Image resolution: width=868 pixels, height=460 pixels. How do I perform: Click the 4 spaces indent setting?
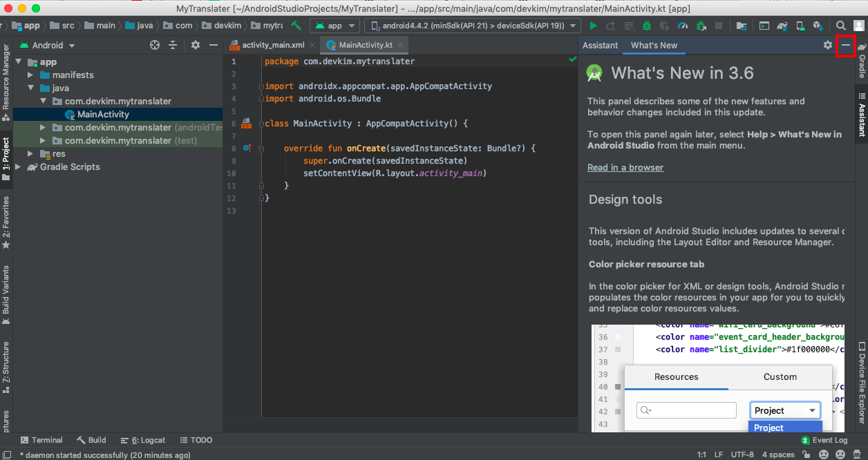(x=778, y=454)
